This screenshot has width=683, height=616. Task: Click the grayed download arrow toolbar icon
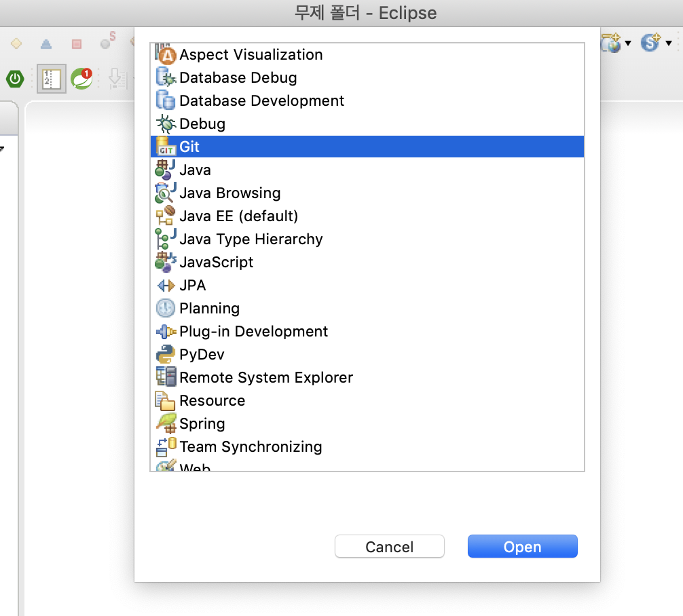coord(116,79)
